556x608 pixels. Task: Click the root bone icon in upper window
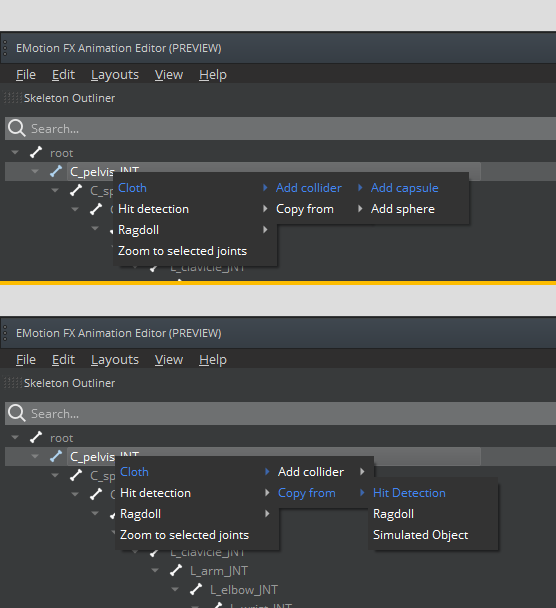[36, 152]
